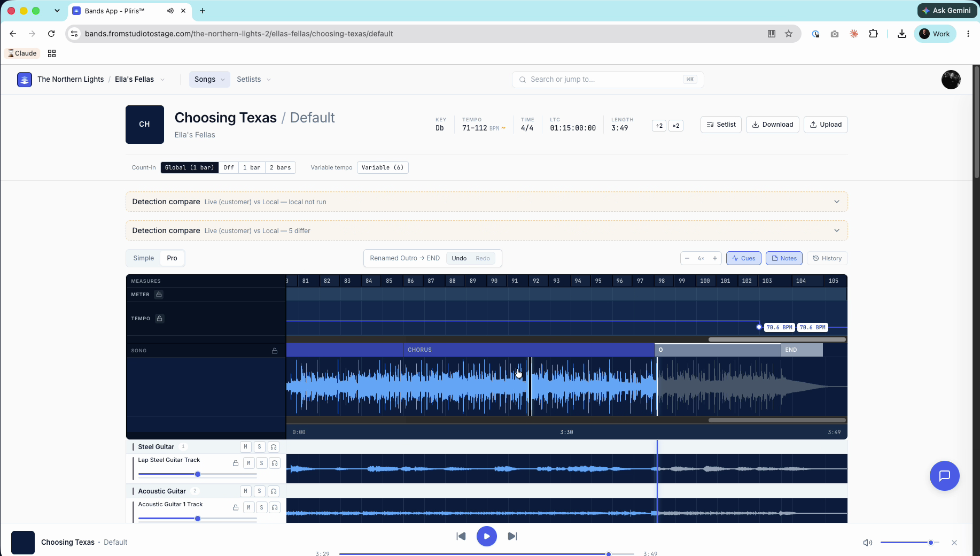Viewport: 980px width, 556px height.
Task: Toggle the Cues overlay button
Action: tap(743, 258)
